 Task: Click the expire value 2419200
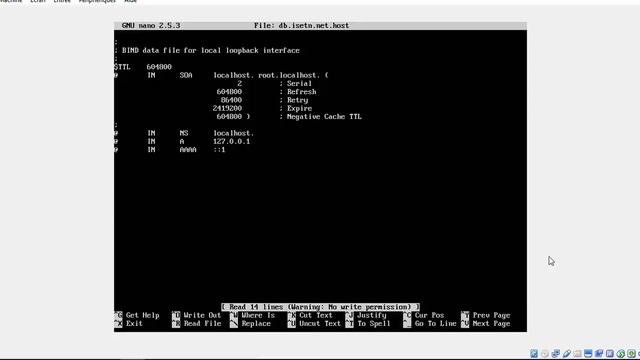point(227,109)
